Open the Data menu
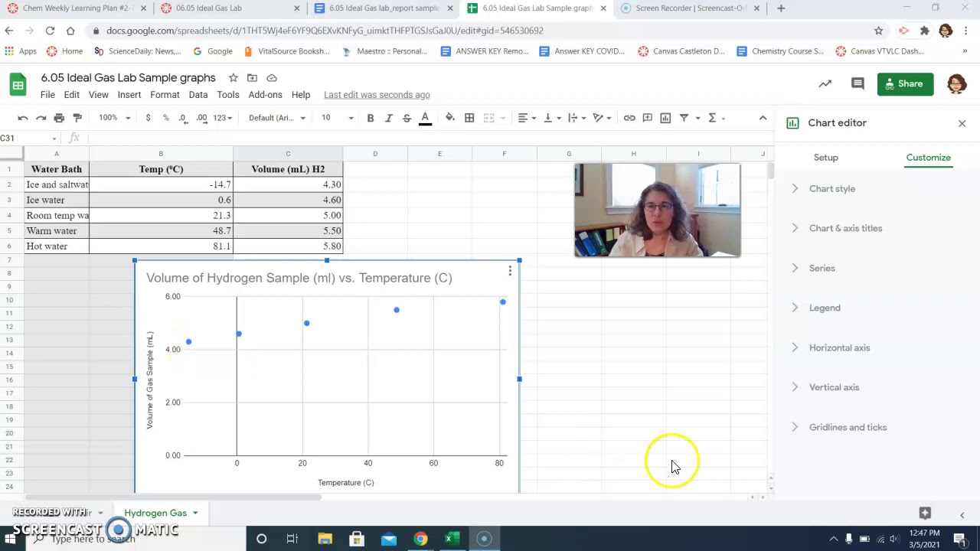This screenshot has height=551, width=980. tap(198, 95)
